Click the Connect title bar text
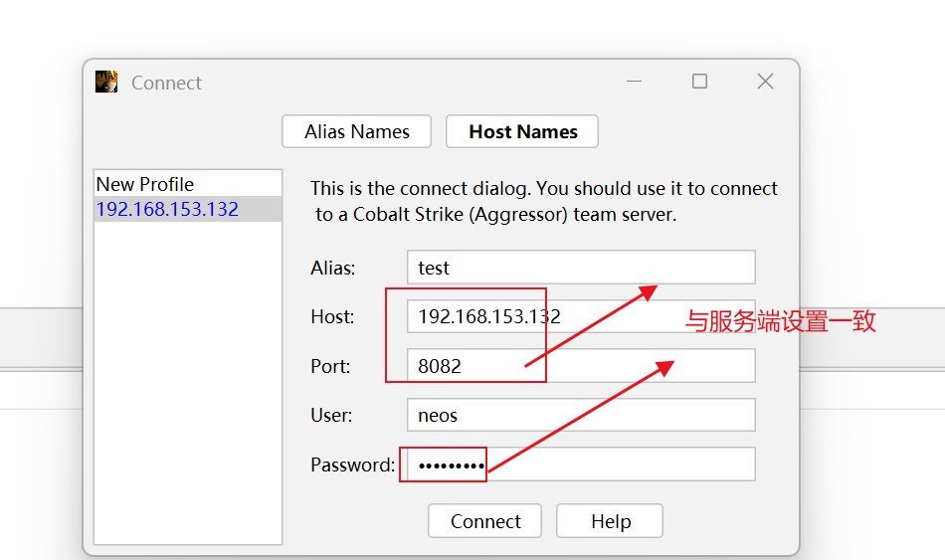 pos(166,83)
